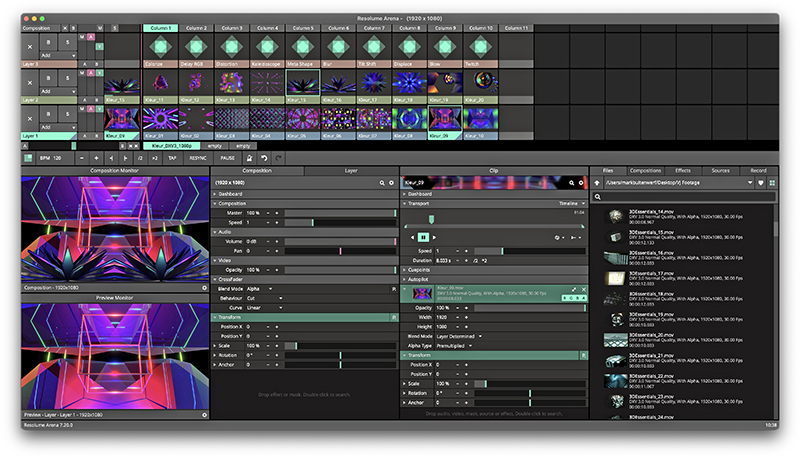The width and height of the screenshot is (800, 457).
Task: Open the Layer tab
Action: point(351,171)
